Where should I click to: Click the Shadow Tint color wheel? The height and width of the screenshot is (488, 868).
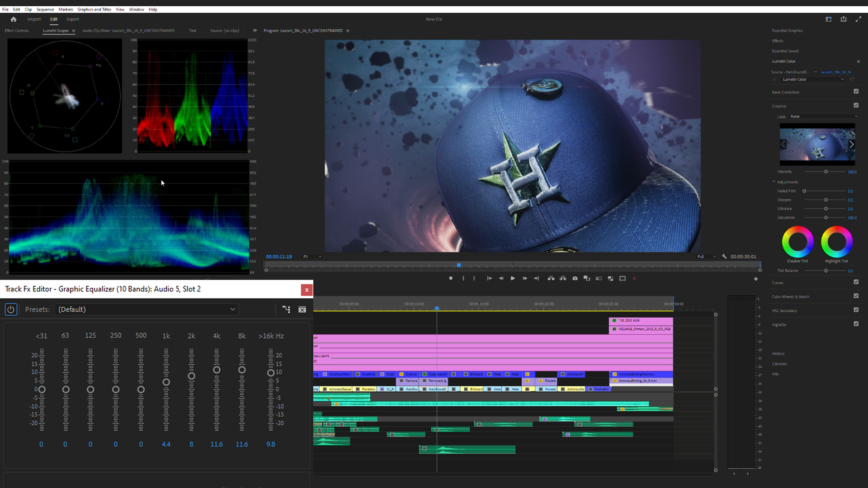797,242
